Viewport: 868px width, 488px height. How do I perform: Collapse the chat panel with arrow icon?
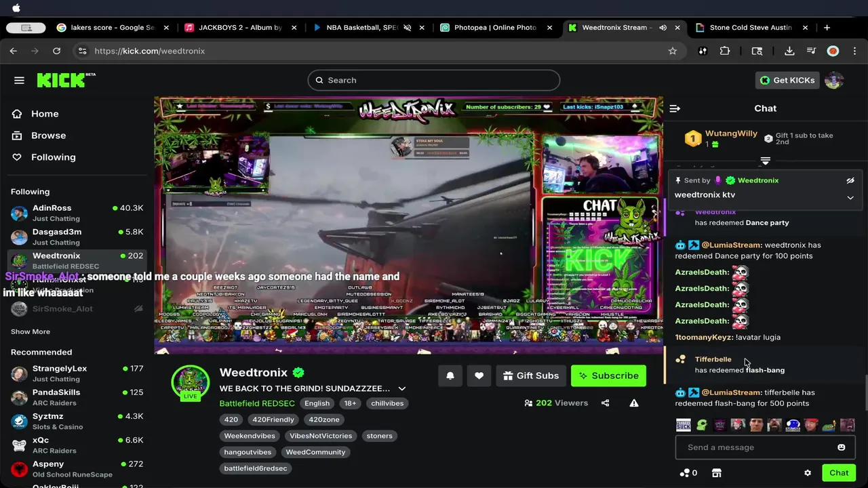point(675,108)
